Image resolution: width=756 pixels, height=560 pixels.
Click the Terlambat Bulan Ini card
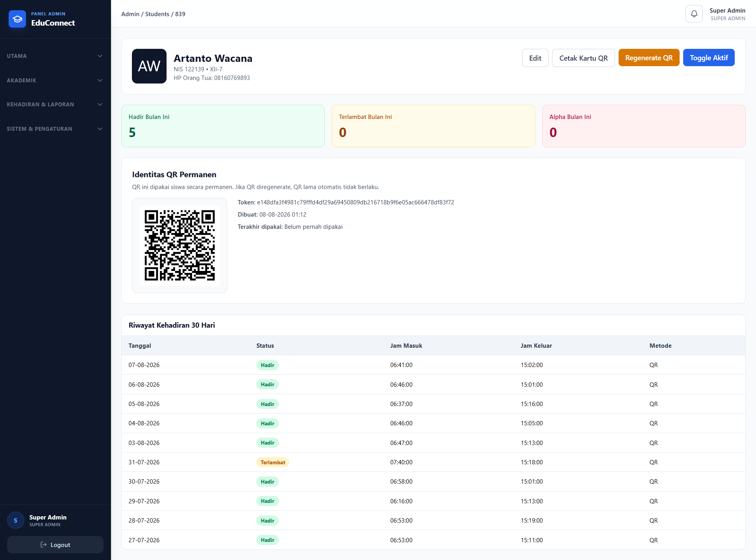433,126
